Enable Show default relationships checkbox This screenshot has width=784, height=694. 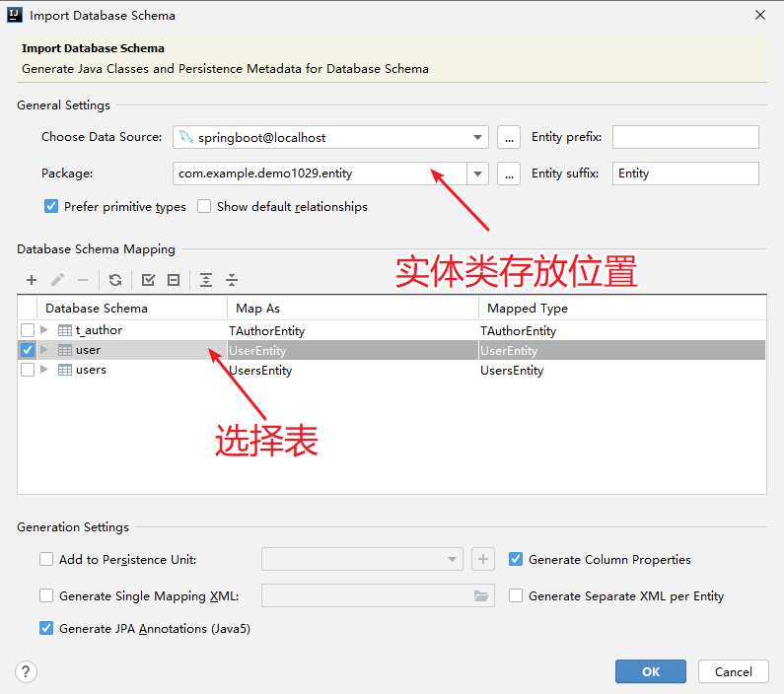(x=204, y=206)
